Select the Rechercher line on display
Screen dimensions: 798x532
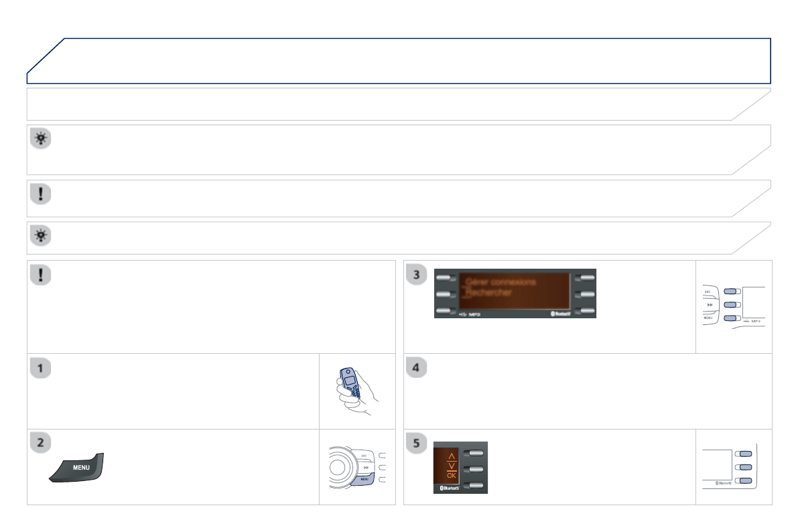point(489,292)
